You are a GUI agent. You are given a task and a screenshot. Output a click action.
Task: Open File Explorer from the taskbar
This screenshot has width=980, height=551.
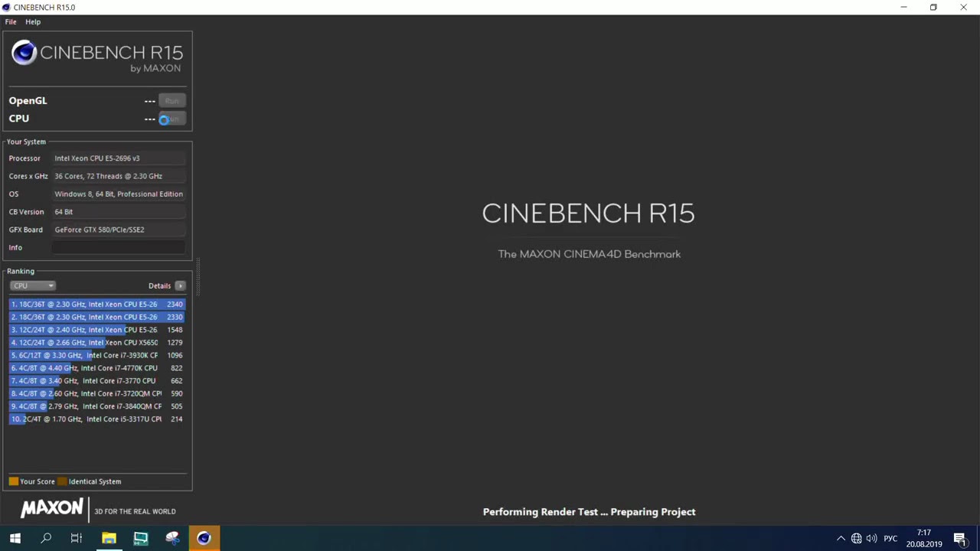109,538
